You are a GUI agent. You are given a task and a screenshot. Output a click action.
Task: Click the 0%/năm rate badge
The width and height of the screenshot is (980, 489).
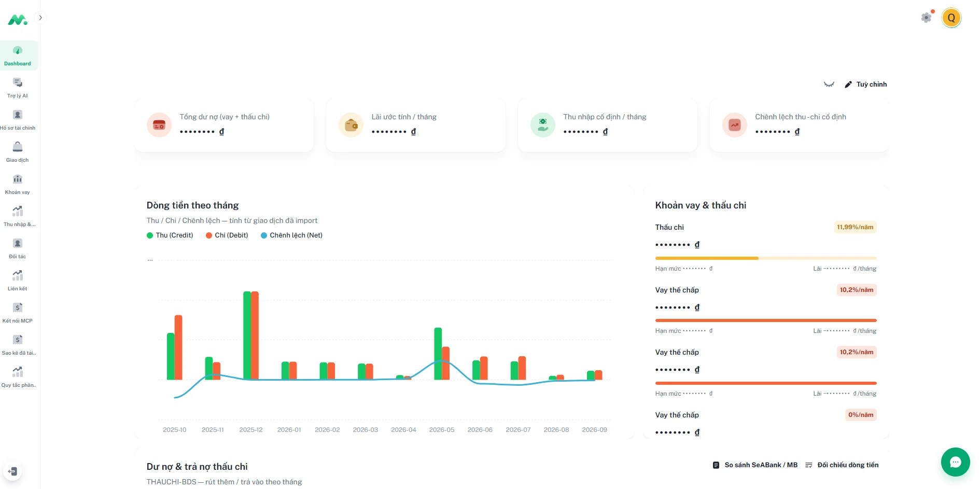pos(861,415)
